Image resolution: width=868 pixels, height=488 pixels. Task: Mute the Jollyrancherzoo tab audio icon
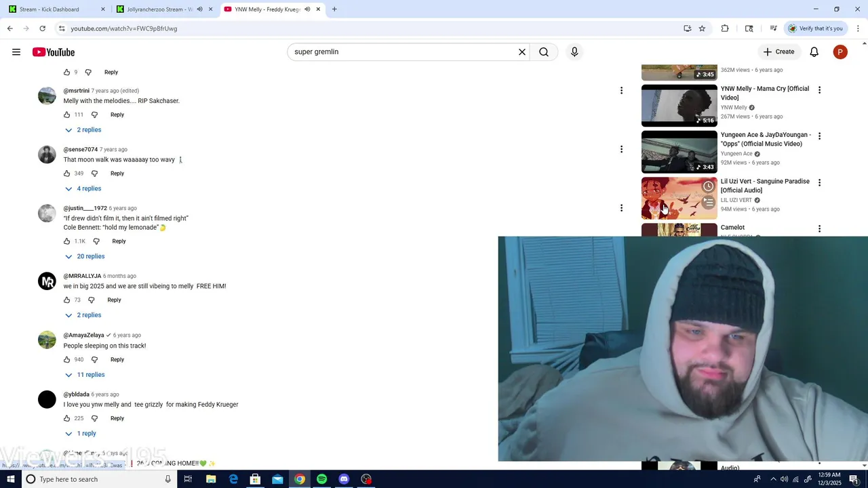click(x=199, y=9)
